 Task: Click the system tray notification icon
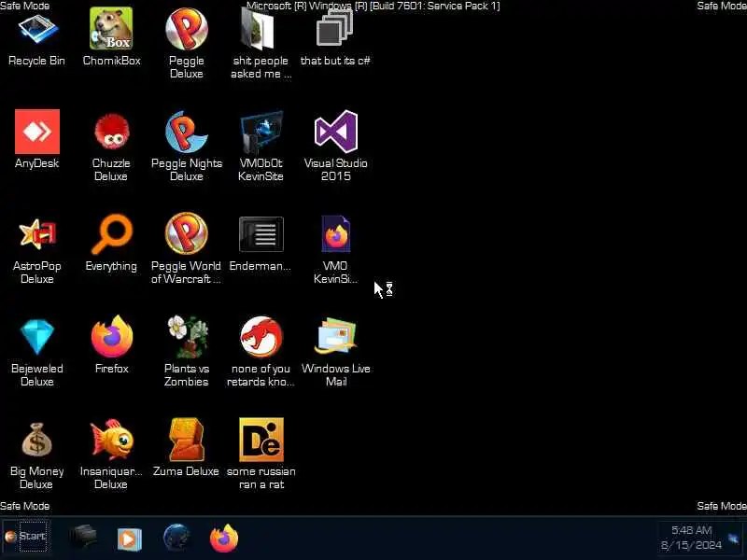[734, 539]
